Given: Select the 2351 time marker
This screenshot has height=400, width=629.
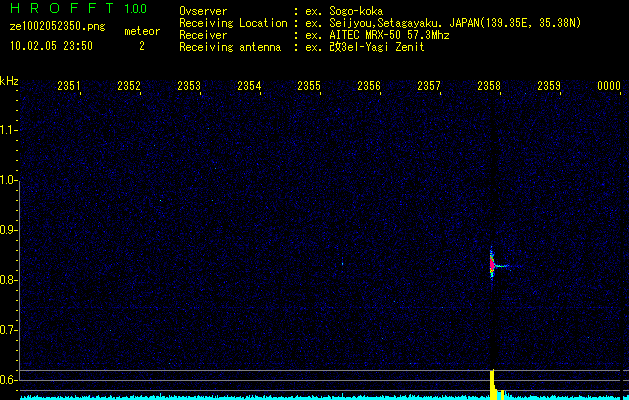Looking at the screenshot, I should click(x=69, y=86).
